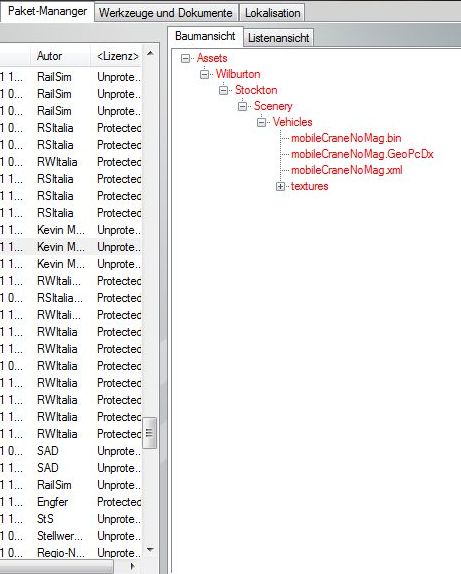The image size is (461, 574).
Task: Collapse the Stockton node
Action: coord(223,90)
